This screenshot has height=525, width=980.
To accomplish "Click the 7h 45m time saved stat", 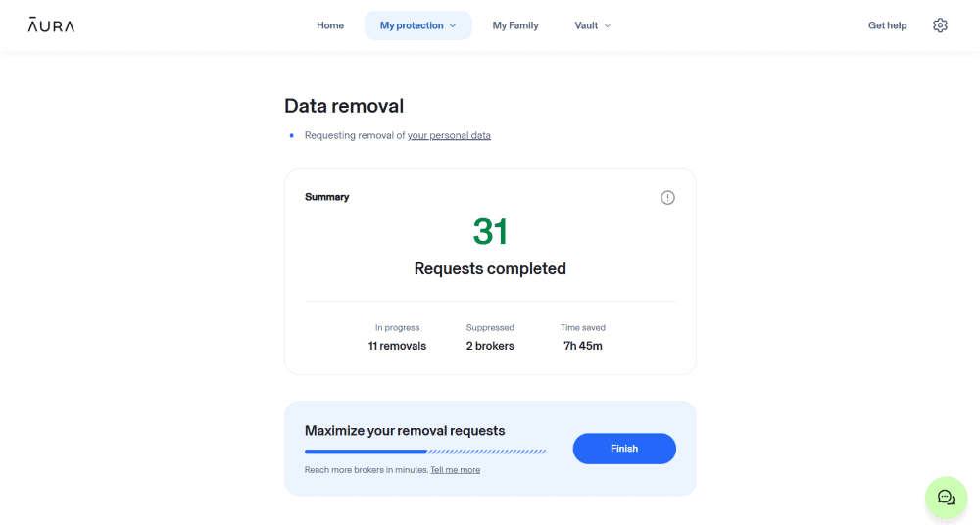I will click(x=582, y=346).
